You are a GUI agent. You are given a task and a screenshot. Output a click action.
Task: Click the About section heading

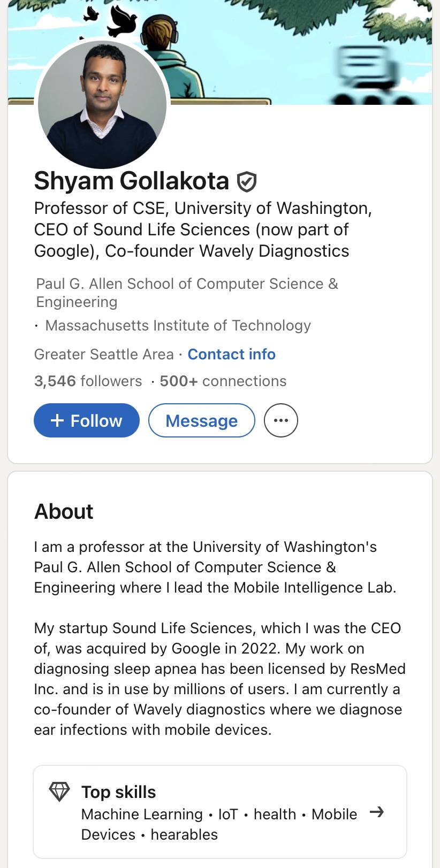point(64,512)
